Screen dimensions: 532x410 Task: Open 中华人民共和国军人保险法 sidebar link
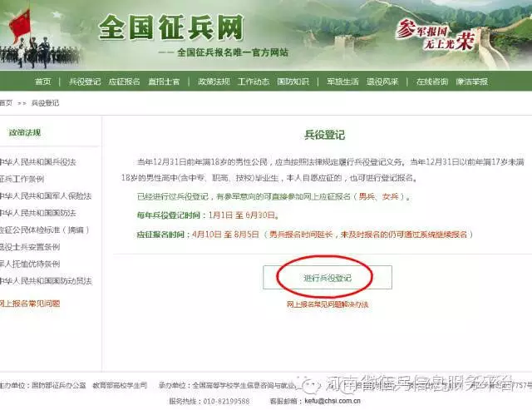[46, 195]
